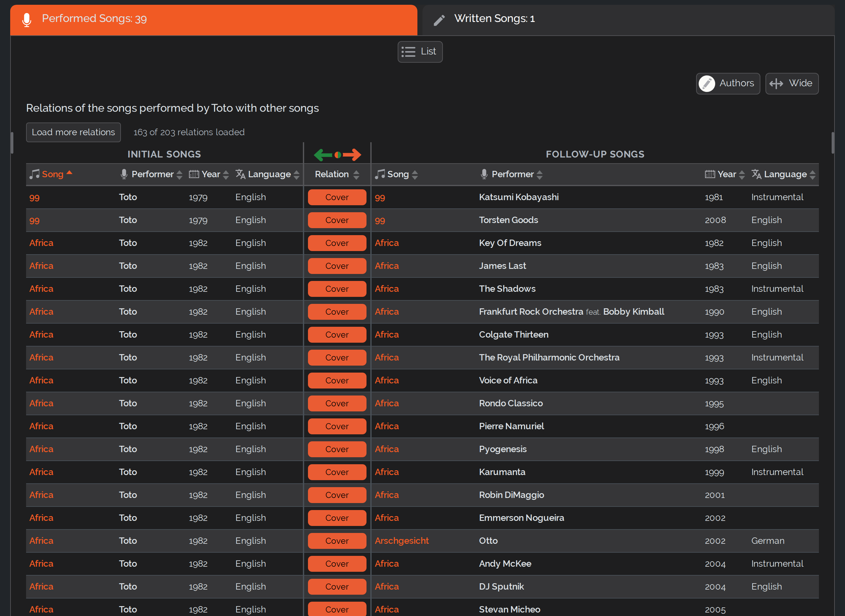
Task: Click the list icon in the List button
Action: coord(409,52)
